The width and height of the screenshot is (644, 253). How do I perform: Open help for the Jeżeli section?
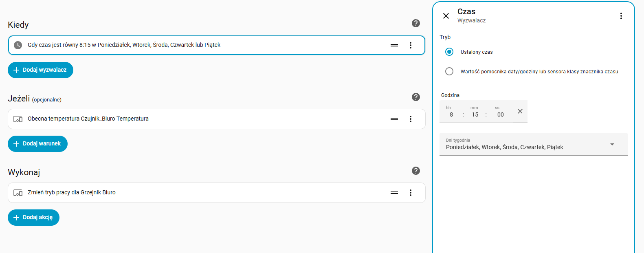point(415,97)
